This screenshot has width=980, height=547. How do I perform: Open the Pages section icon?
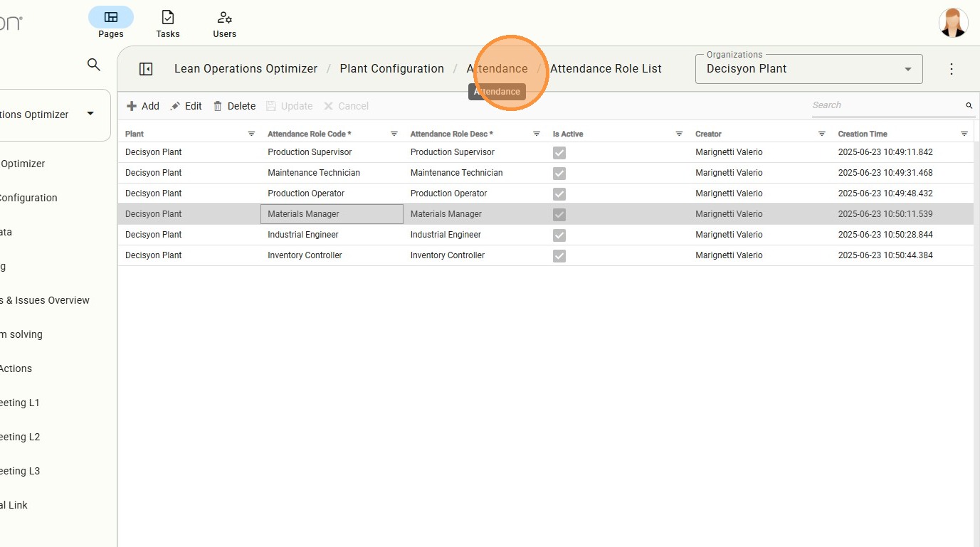[110, 17]
